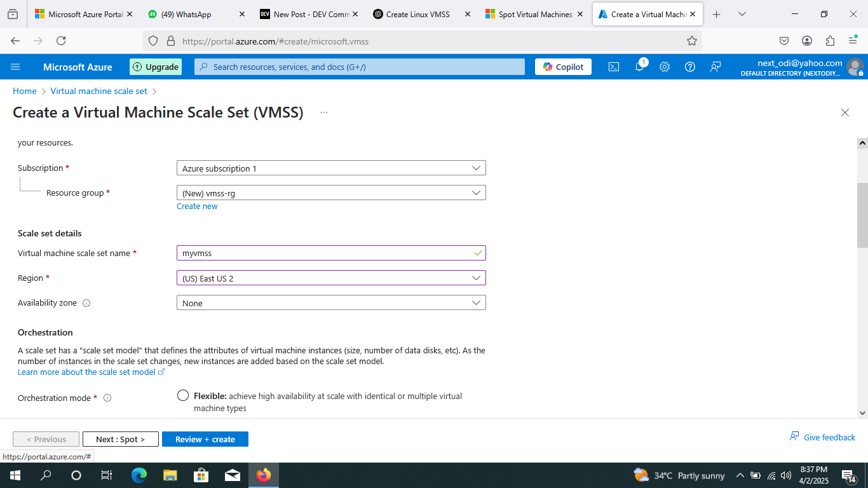The image size is (868, 488).
Task: Close the Create VMSS blade
Action: tap(845, 112)
